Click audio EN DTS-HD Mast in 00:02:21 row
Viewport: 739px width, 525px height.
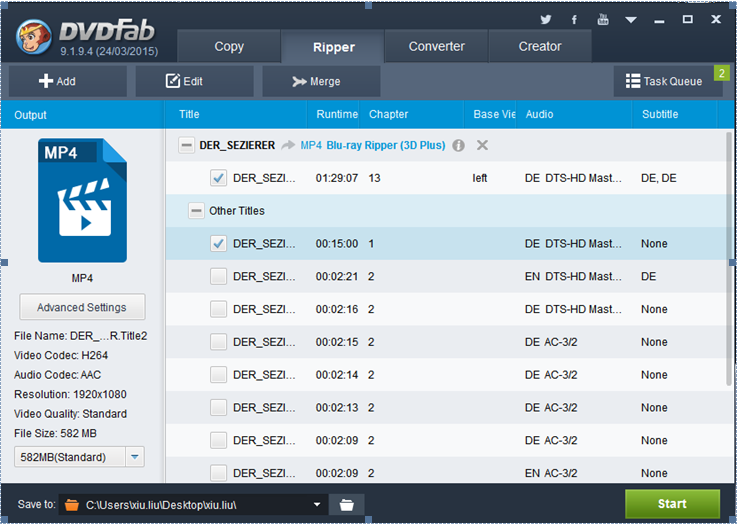573,276
